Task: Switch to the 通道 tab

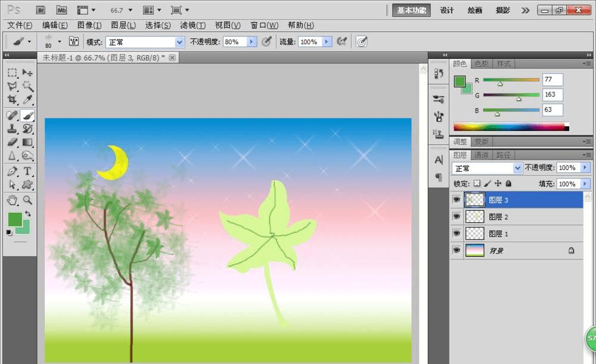Action: pyautogui.click(x=481, y=155)
